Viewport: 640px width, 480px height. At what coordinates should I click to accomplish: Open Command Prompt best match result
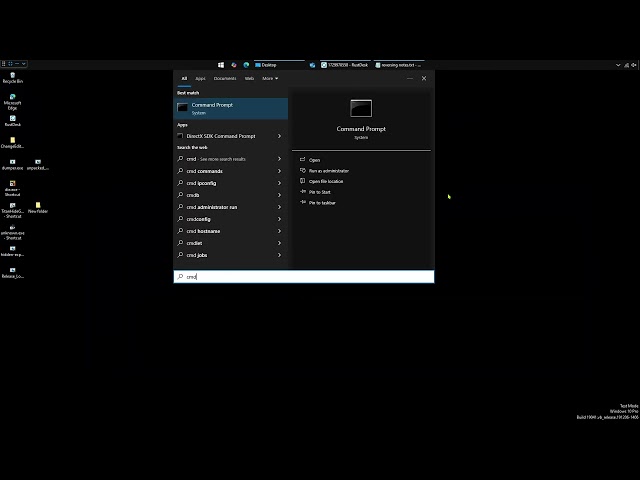[231, 109]
